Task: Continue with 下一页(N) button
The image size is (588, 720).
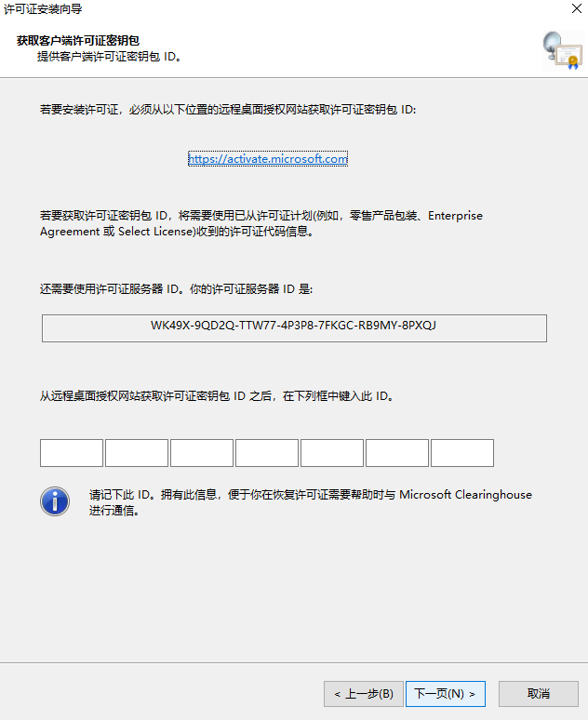Action: click(445, 694)
